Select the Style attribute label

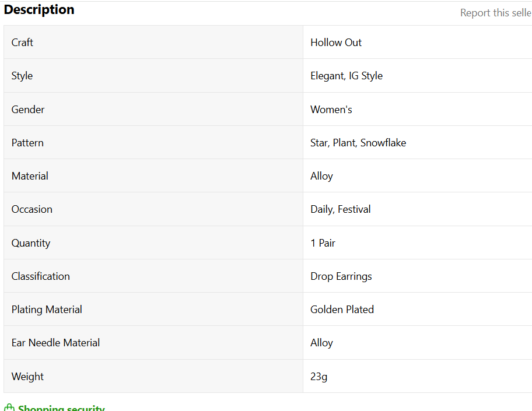[22, 76]
